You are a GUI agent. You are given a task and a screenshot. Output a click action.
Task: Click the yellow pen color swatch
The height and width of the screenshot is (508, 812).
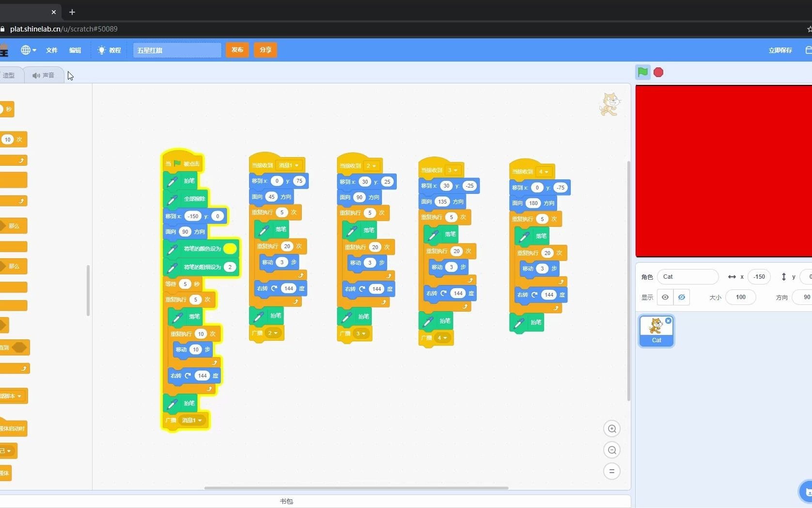(x=230, y=249)
